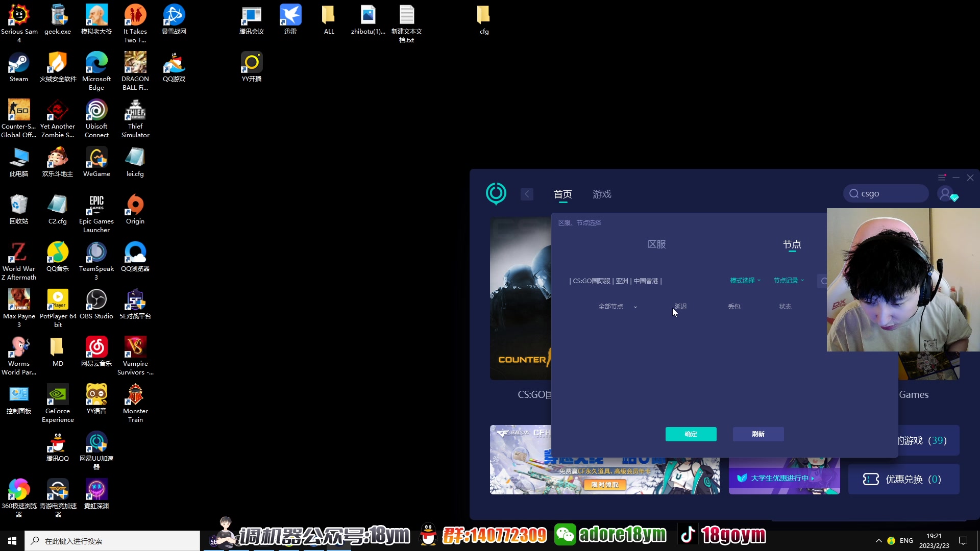The image size is (980, 551).
Task: Click the 刷新 refresh button
Action: click(758, 434)
